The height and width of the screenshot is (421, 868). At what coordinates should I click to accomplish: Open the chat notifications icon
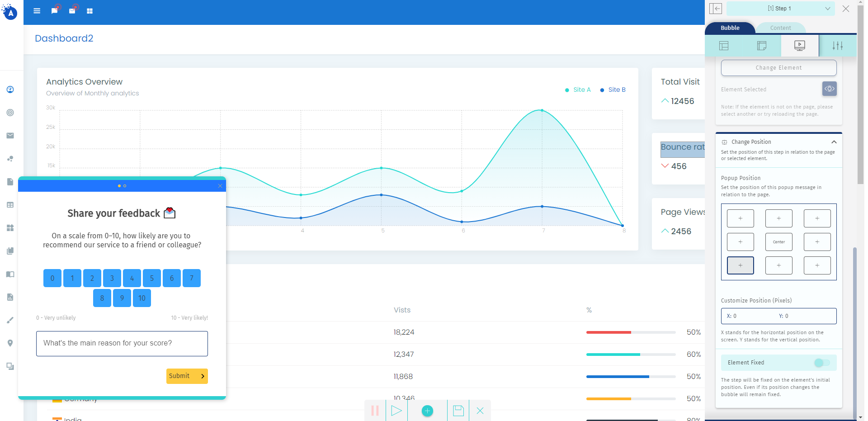tap(55, 11)
